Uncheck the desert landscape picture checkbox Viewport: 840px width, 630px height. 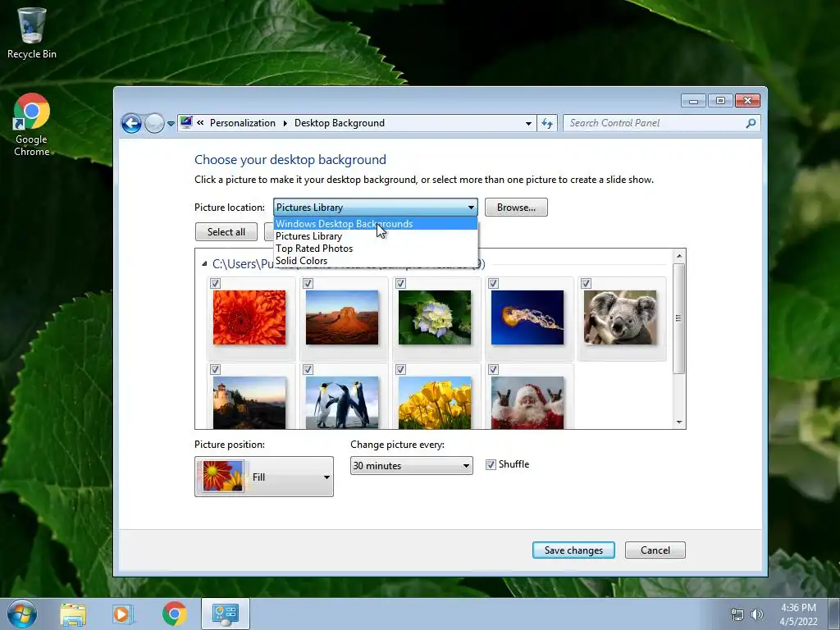pos(308,283)
